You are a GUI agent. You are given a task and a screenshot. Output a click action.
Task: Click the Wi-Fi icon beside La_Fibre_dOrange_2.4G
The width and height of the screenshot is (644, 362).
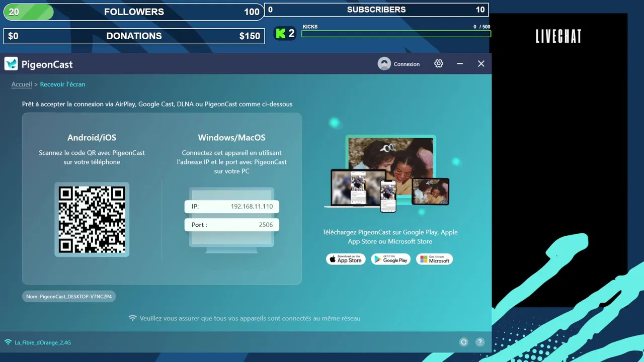8,342
